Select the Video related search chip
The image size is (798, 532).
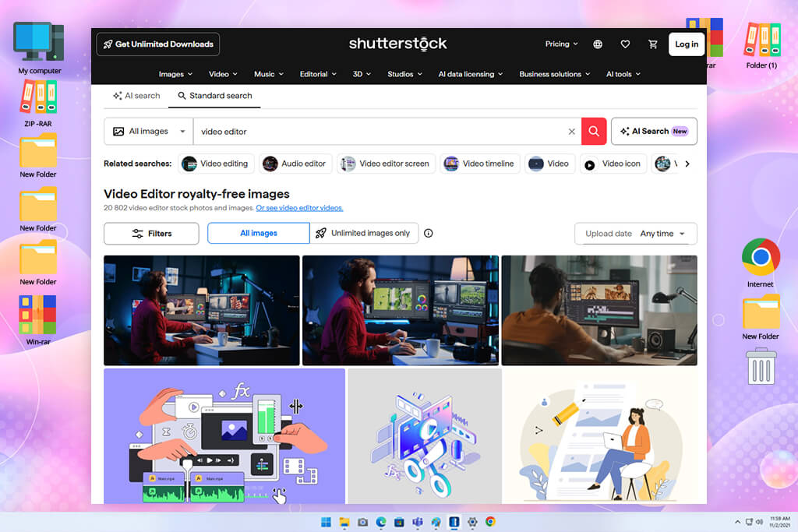pyautogui.click(x=549, y=164)
